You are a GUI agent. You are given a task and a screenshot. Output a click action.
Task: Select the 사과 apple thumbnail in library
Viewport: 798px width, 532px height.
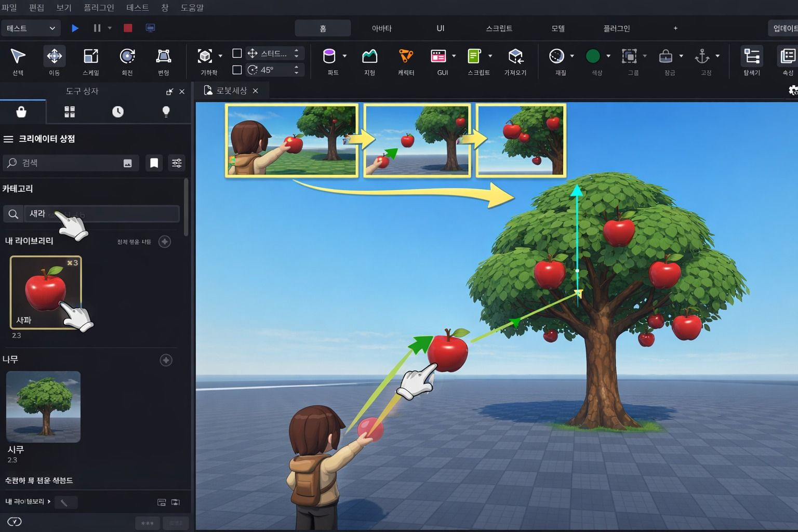[x=46, y=292]
